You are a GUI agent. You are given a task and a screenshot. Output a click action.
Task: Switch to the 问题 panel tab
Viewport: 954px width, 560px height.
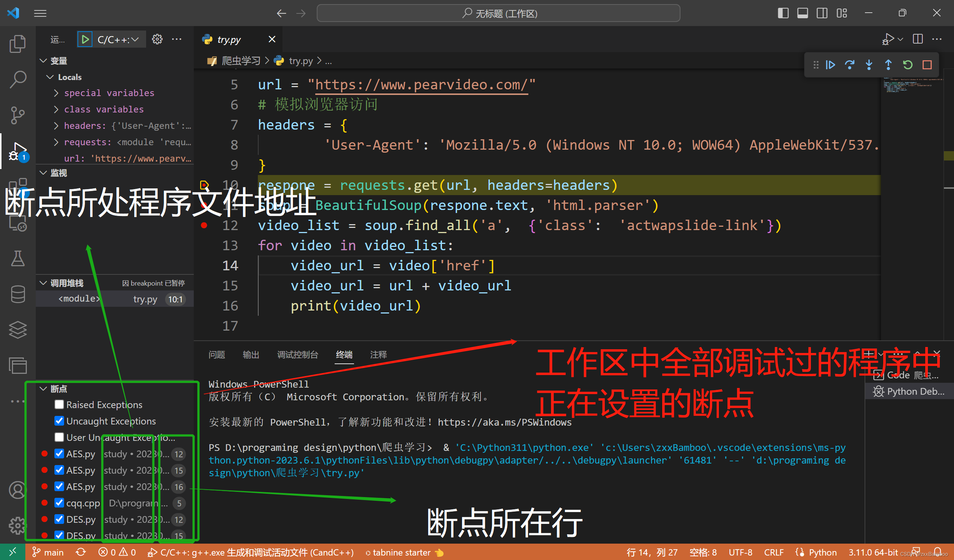[217, 354]
